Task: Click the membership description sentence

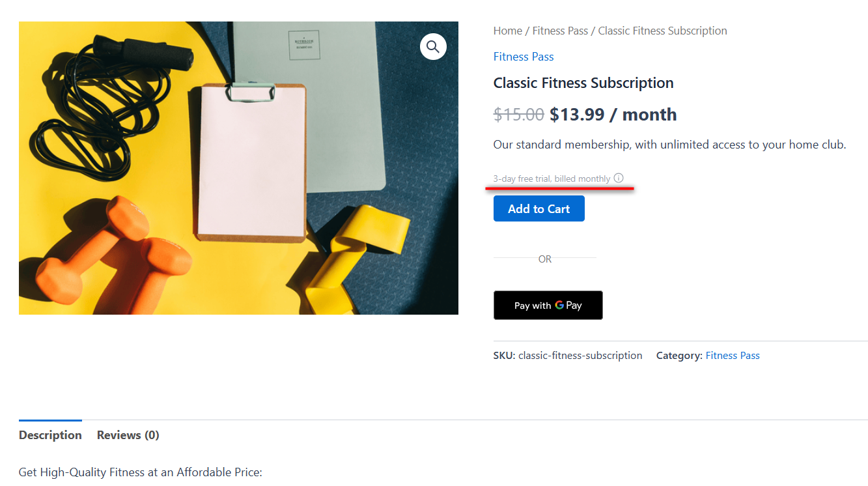Action: coord(669,144)
